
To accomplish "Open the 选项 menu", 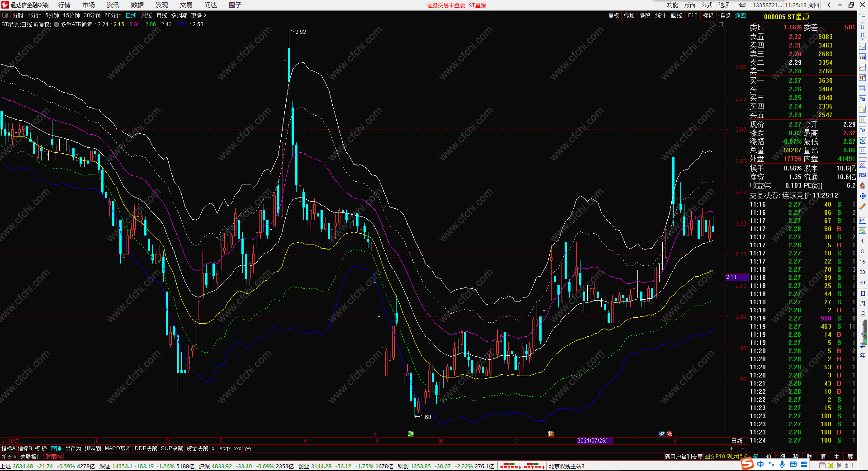I will (724, 5).
